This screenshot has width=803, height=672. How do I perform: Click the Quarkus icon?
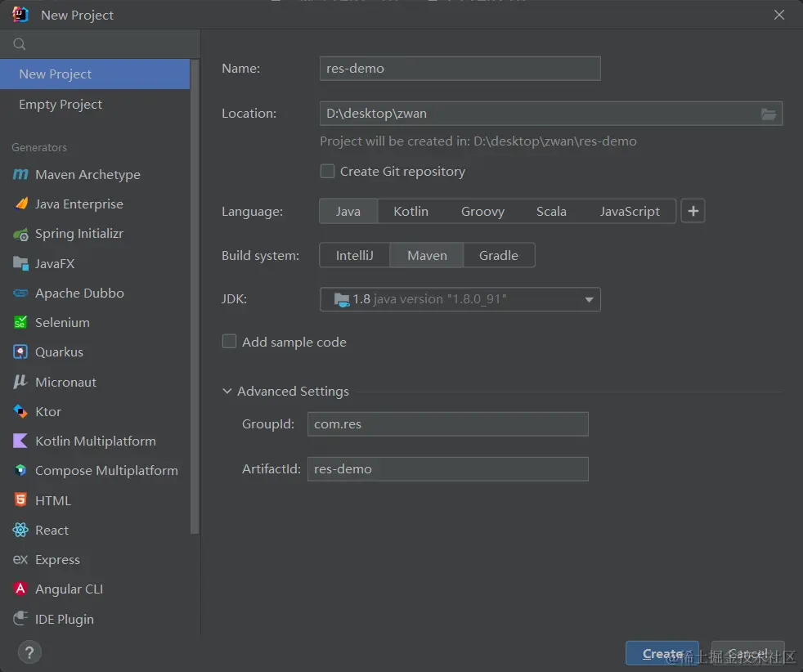(20, 352)
